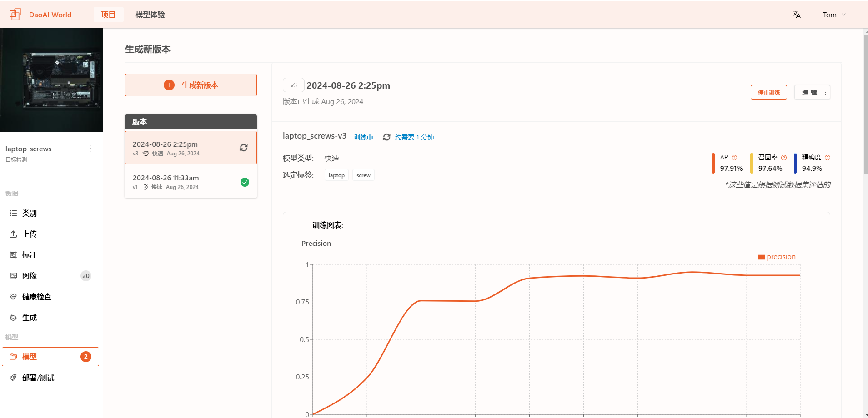The height and width of the screenshot is (418, 868).
Task: Click the 召回率 help question icon
Action: click(x=784, y=158)
